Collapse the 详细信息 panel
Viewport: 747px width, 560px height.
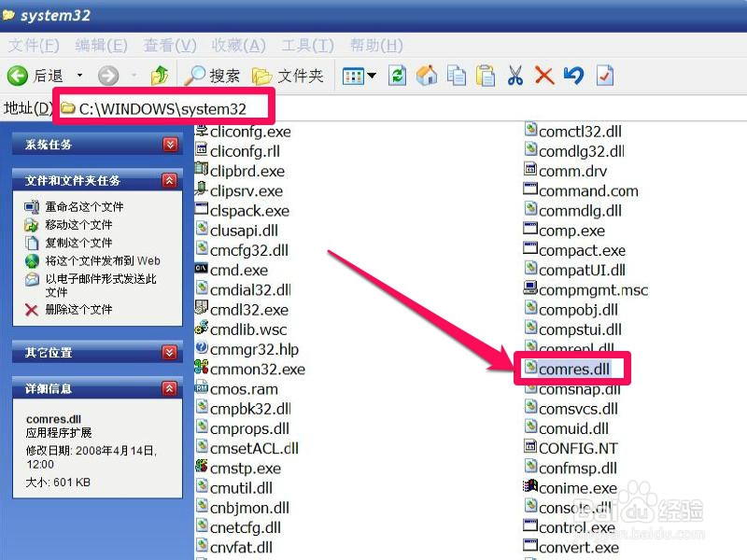(170, 388)
